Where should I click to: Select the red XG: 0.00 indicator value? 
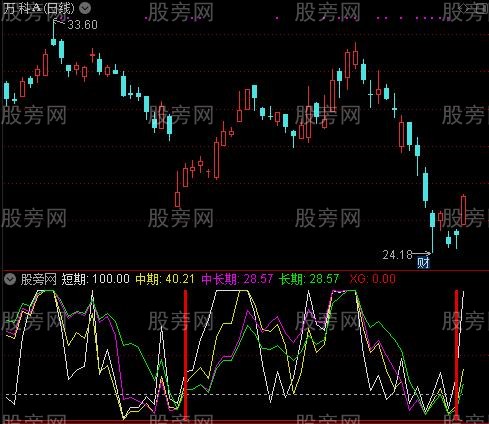click(x=373, y=279)
